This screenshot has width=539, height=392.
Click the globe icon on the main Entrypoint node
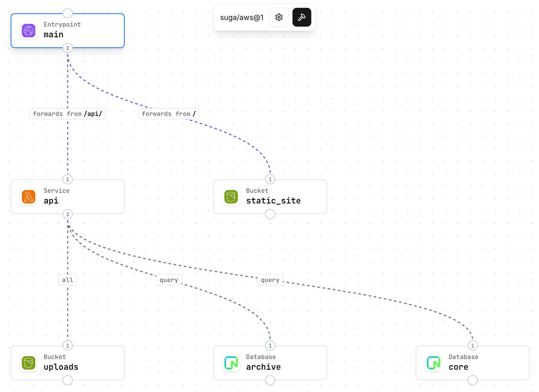[x=28, y=31]
